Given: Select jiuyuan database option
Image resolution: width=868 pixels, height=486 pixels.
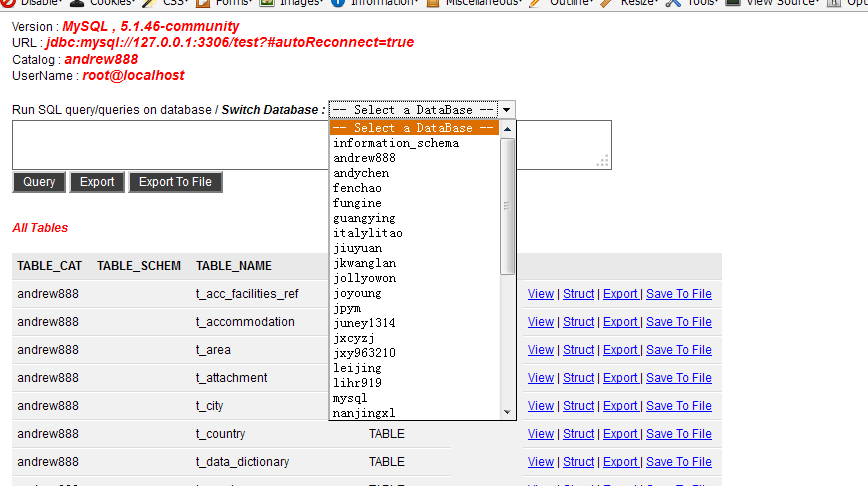Looking at the screenshot, I should 414,248.
